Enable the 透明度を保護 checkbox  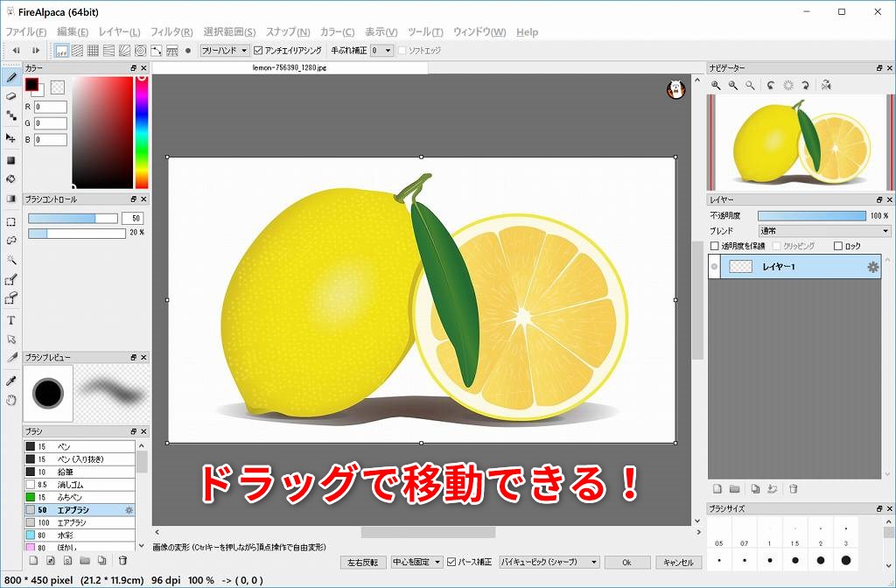click(714, 246)
